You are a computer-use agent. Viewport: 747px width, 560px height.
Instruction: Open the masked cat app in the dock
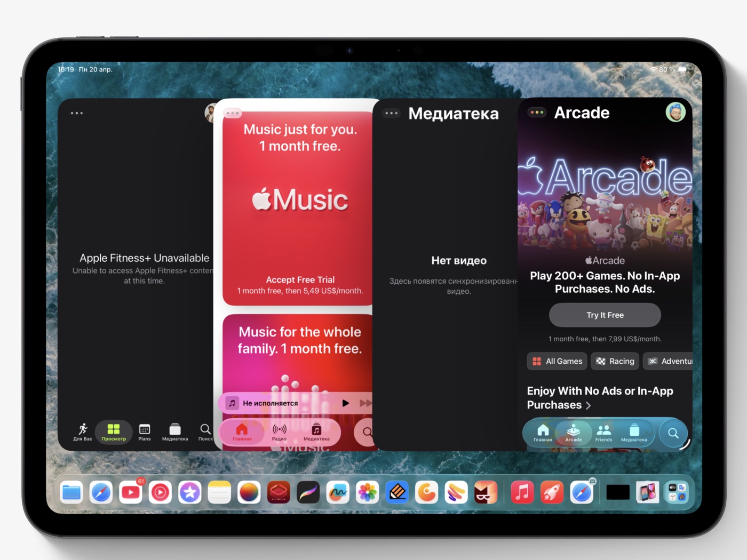(x=486, y=492)
